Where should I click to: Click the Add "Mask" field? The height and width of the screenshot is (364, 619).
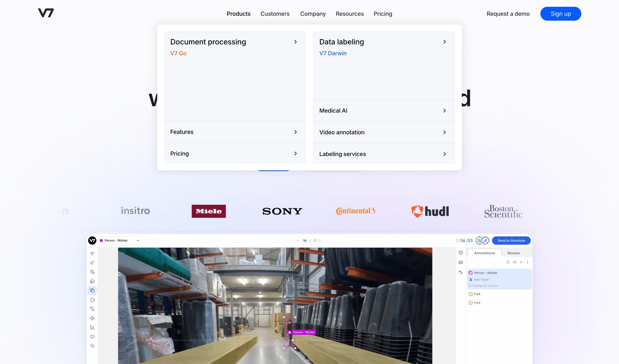pyautogui.click(x=482, y=280)
